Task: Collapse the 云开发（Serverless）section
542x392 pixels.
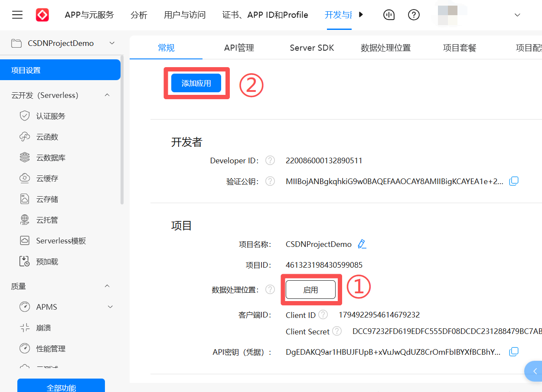Action: [107, 95]
